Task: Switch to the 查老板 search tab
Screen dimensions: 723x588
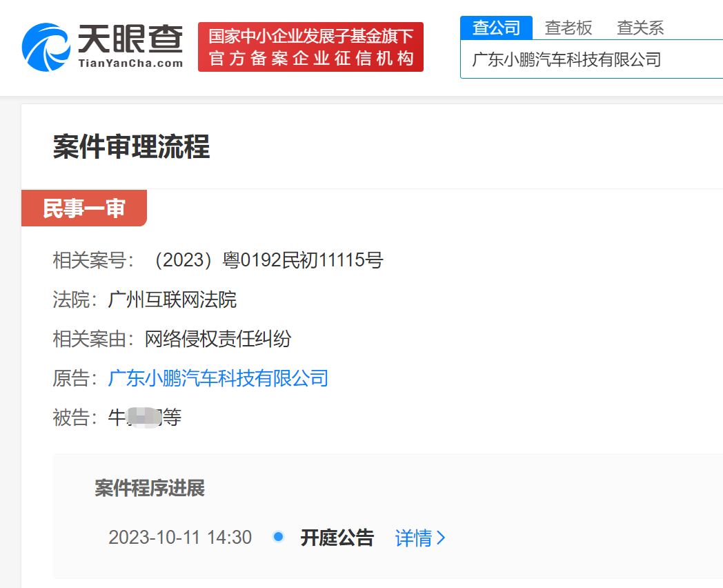Action: [567, 28]
